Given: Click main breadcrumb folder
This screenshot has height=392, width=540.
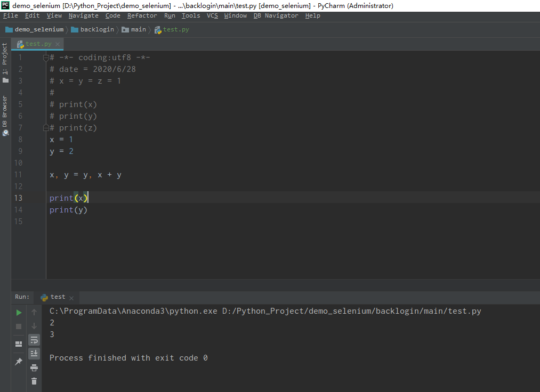Looking at the screenshot, I should (134, 30).
